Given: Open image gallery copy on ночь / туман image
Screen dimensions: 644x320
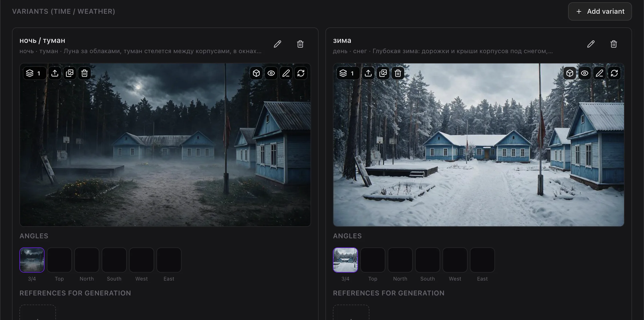Looking at the screenshot, I should (x=70, y=73).
